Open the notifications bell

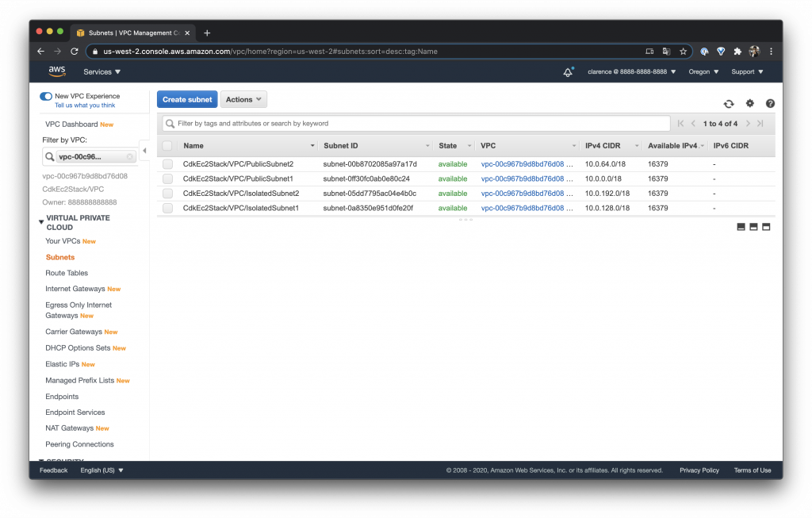click(x=568, y=72)
